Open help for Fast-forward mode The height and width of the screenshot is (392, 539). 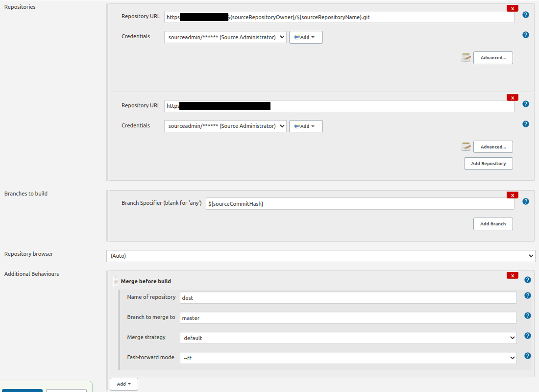(528, 356)
